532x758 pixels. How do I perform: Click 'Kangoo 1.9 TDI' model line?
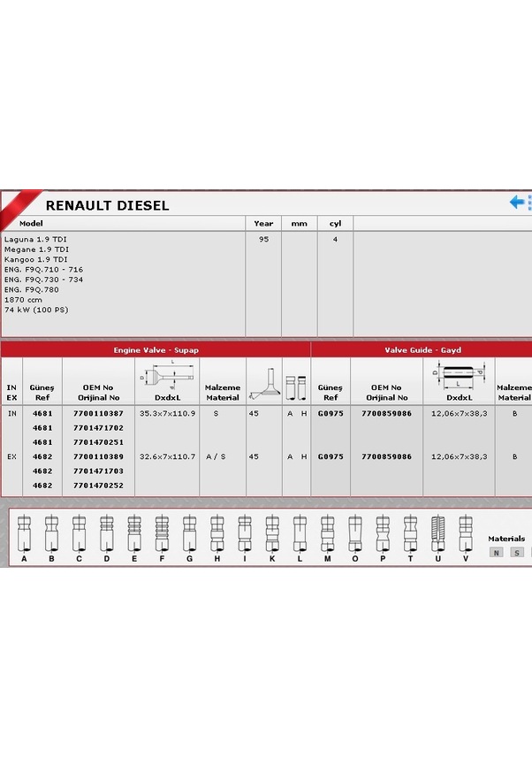tap(35, 260)
